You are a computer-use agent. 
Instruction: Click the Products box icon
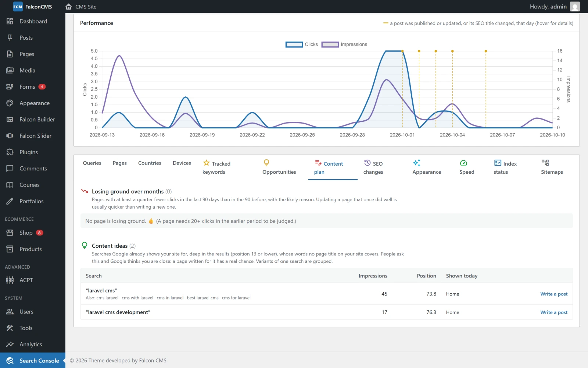10,249
